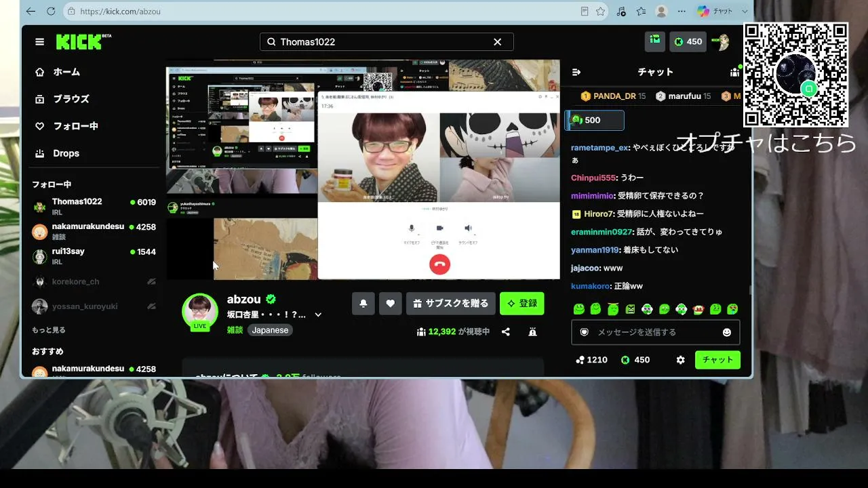This screenshot has height=488, width=868.
Task: Click username yanman1919 in chat
Action: (595, 250)
